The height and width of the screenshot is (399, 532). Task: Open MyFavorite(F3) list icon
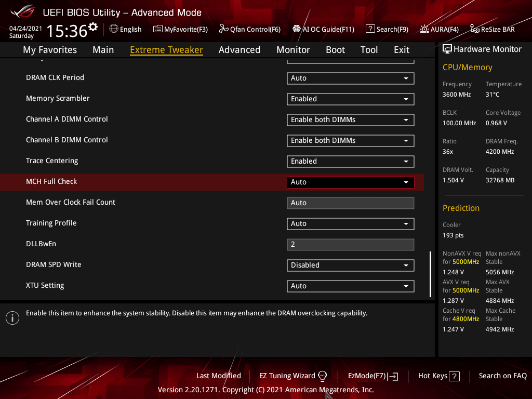(x=158, y=29)
